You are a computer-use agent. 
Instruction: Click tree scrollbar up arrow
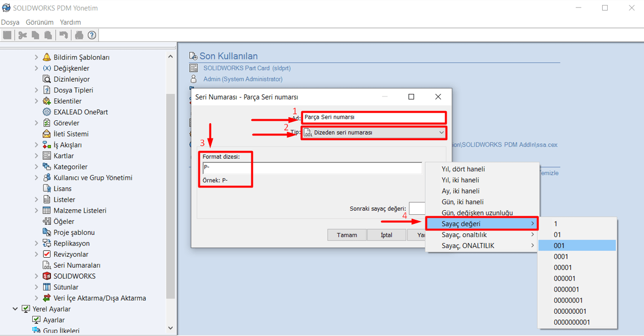[x=171, y=57]
